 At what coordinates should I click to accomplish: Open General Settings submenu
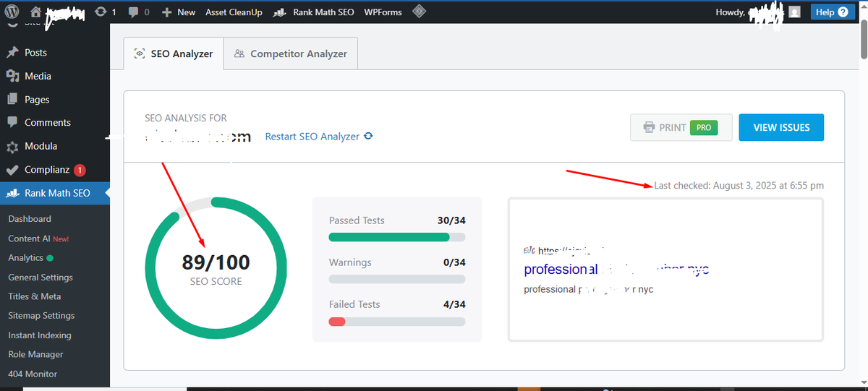(41, 277)
